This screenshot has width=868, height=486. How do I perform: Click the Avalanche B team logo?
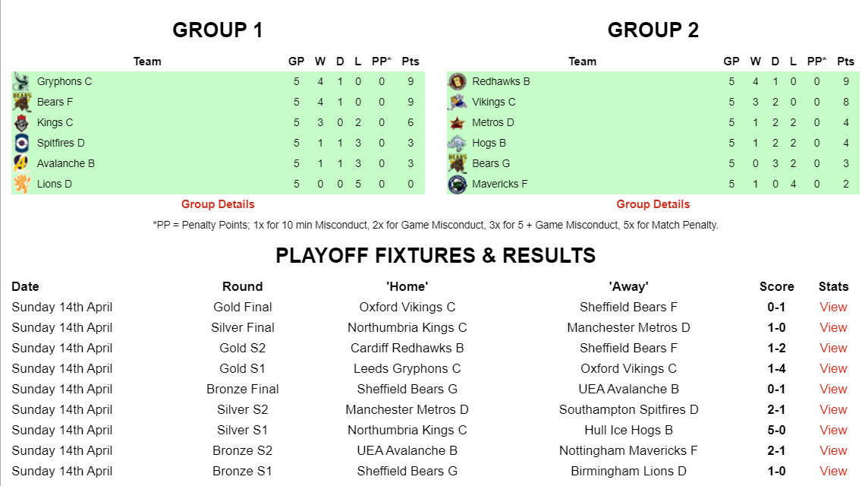tap(22, 163)
